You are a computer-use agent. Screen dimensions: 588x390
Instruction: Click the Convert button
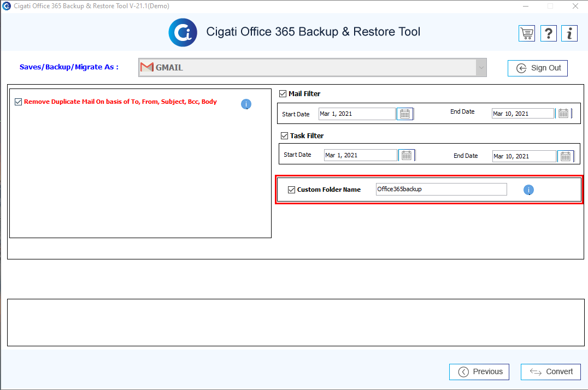pos(550,371)
